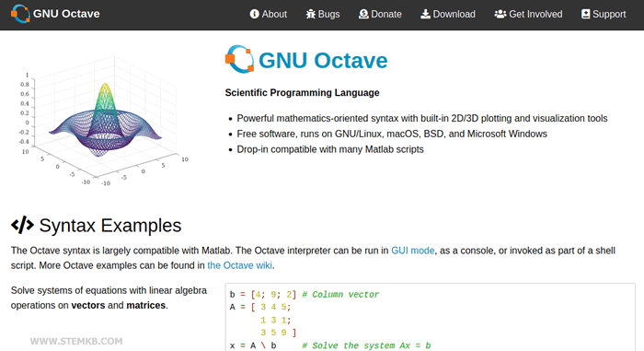Open the About menu item
This screenshot has height=351, width=644.
click(x=269, y=14)
